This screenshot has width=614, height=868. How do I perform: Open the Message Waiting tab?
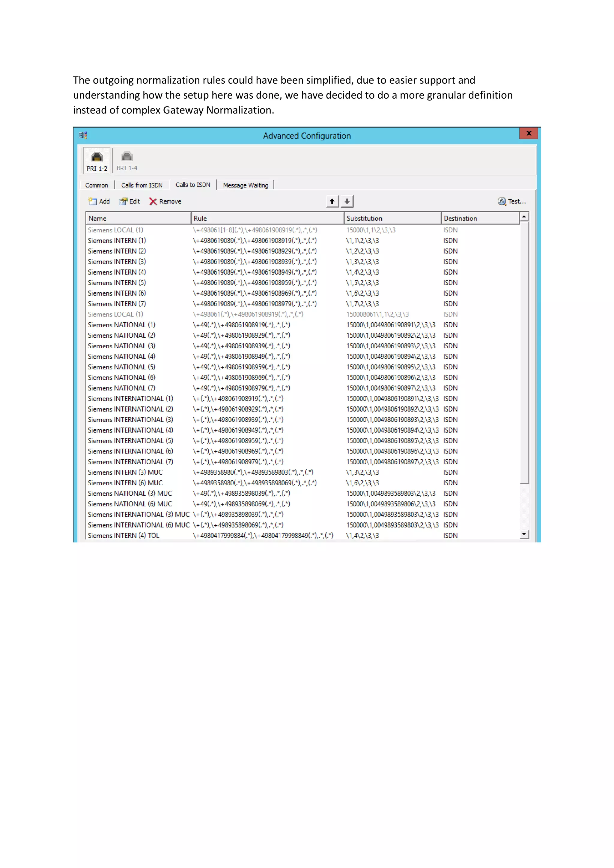[x=245, y=185]
